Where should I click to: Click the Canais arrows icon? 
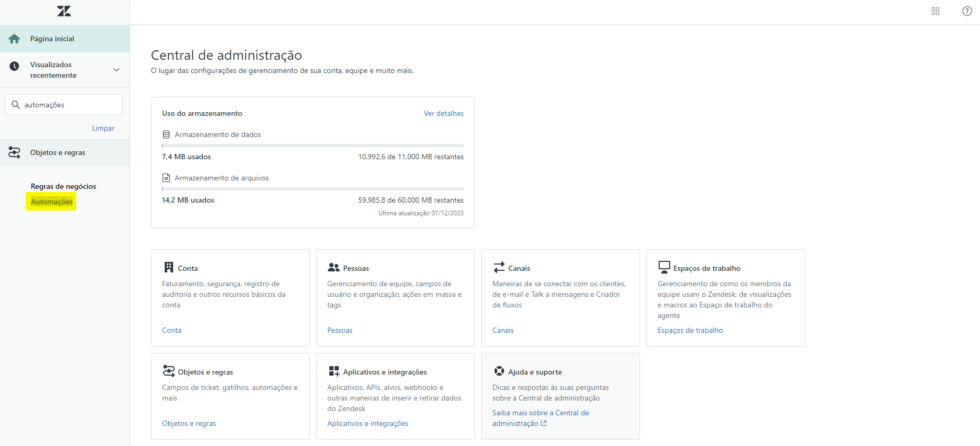coord(499,267)
